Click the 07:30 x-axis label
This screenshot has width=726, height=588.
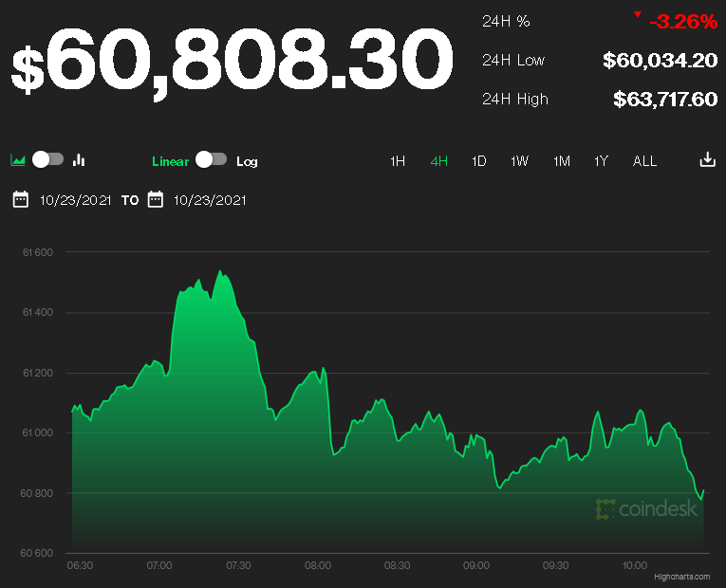pos(238,565)
